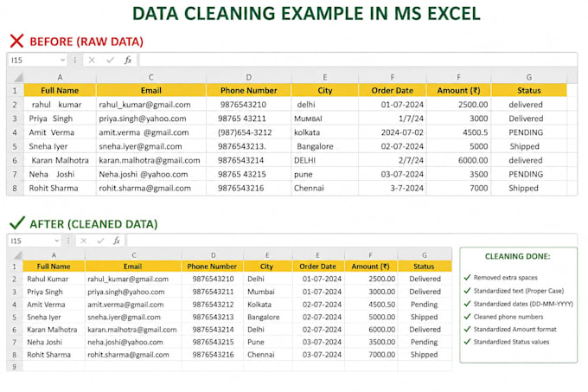Select cell rahul_kumar@gmail.com in the raw data table
588x392 pixels.
(x=151, y=105)
